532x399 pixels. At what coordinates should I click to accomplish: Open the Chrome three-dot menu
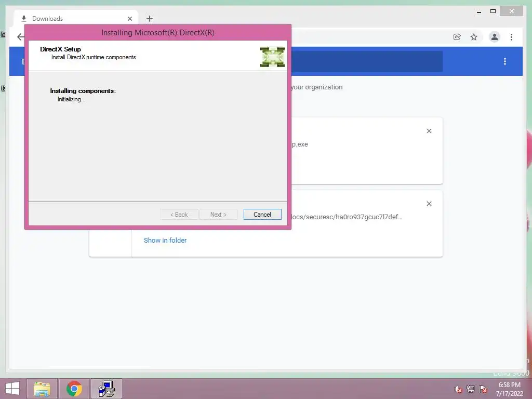click(x=511, y=37)
